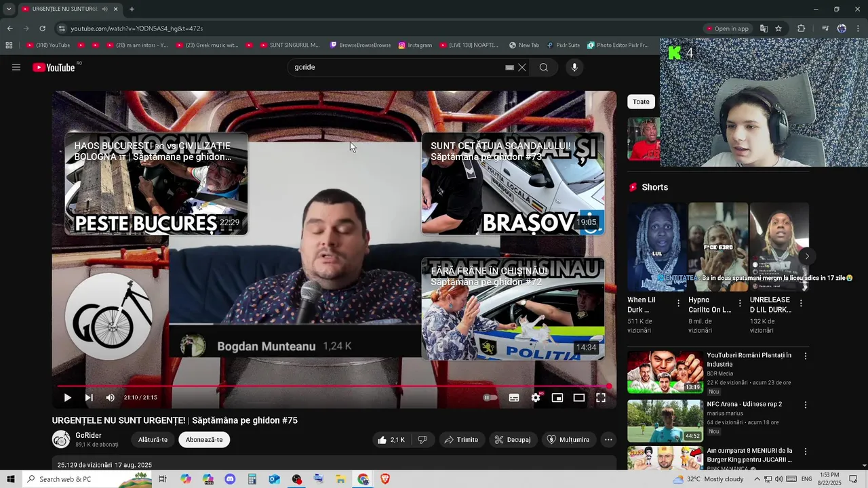Open a new browser tab with plus
This screenshot has width=868, height=488.
[x=132, y=9]
